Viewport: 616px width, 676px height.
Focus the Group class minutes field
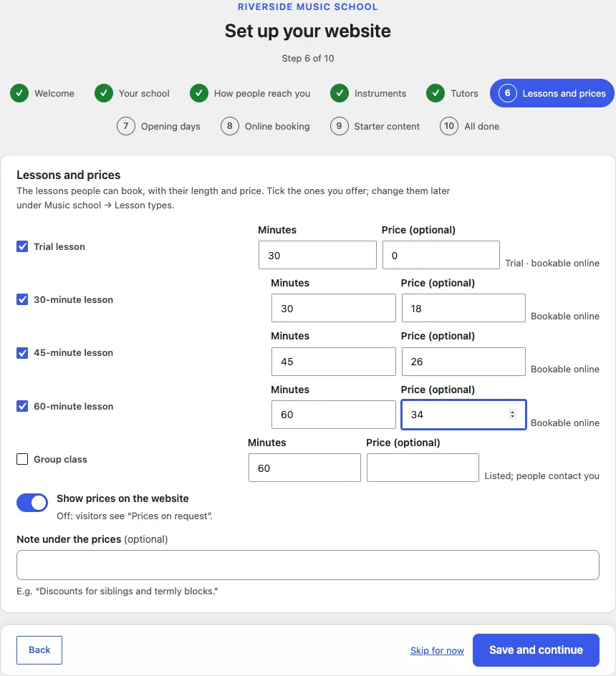pyautogui.click(x=304, y=468)
